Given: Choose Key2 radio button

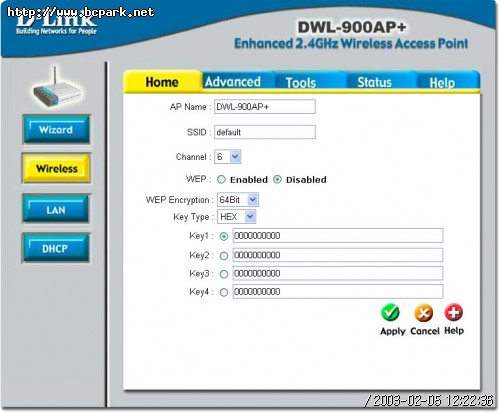Looking at the screenshot, I should [x=224, y=256].
